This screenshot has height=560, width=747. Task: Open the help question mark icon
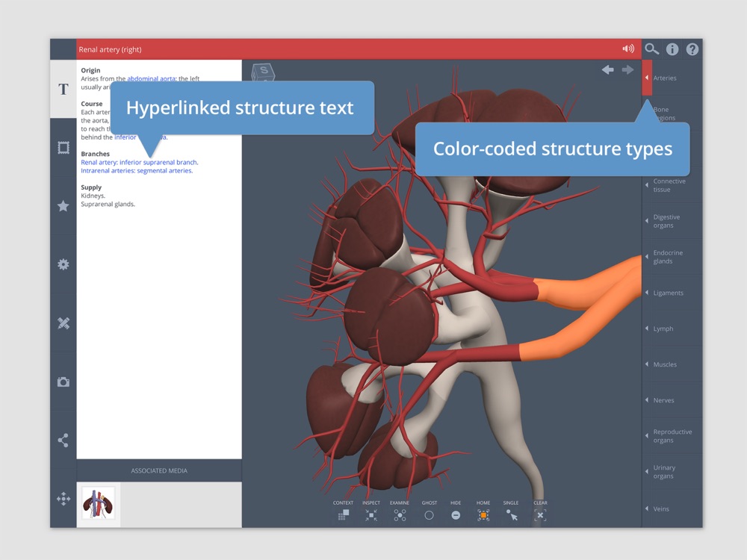tap(692, 49)
